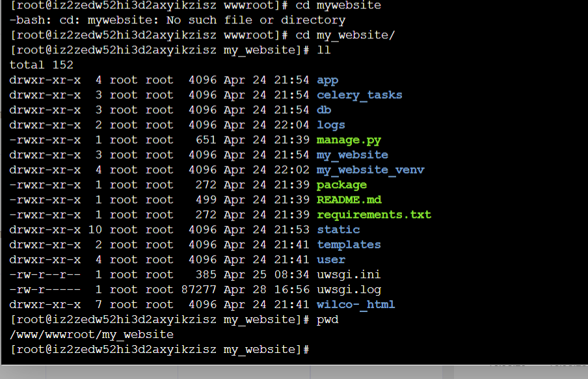Click the 'll' command text
The height and width of the screenshot is (379, 588).
324,50
